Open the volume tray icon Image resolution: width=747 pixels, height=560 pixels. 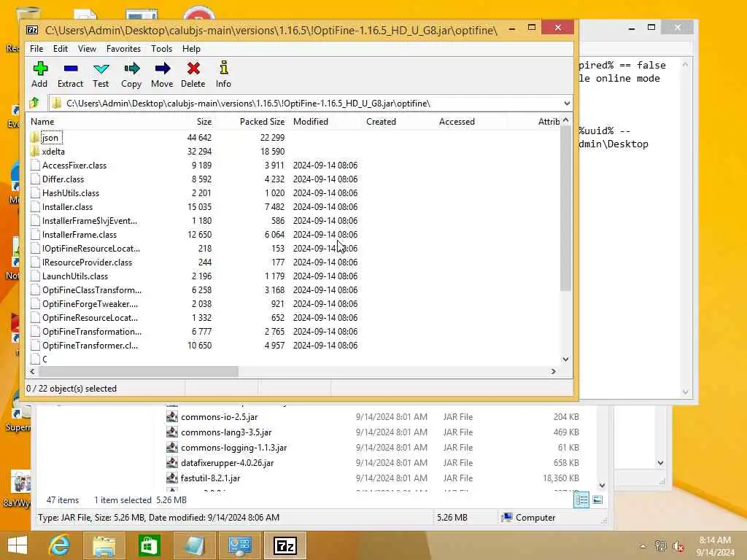click(678, 546)
